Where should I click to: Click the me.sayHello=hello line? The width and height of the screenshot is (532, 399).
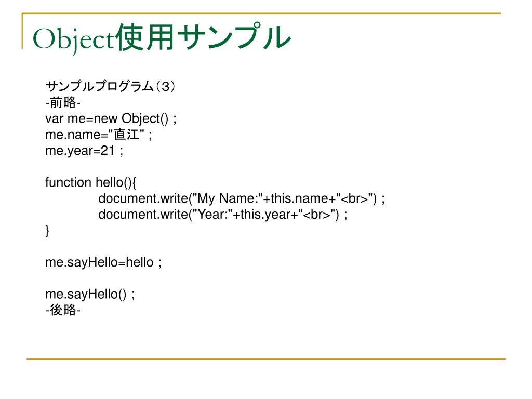(x=103, y=262)
